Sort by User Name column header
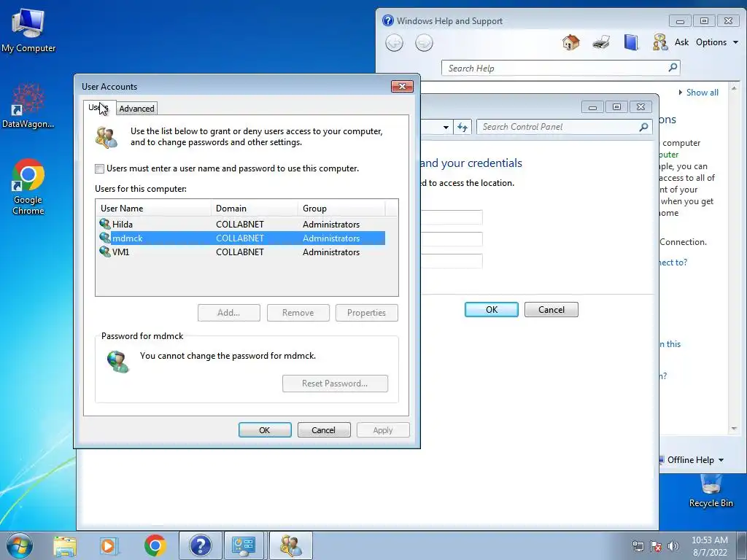The width and height of the screenshot is (747, 560). coord(153,208)
